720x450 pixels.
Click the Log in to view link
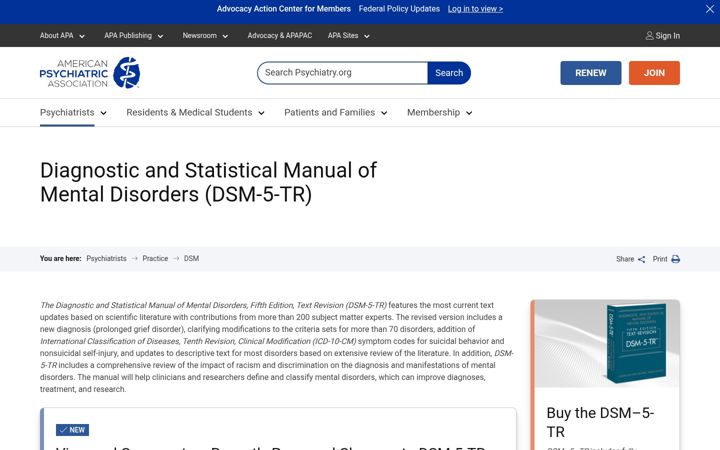pyautogui.click(x=475, y=9)
